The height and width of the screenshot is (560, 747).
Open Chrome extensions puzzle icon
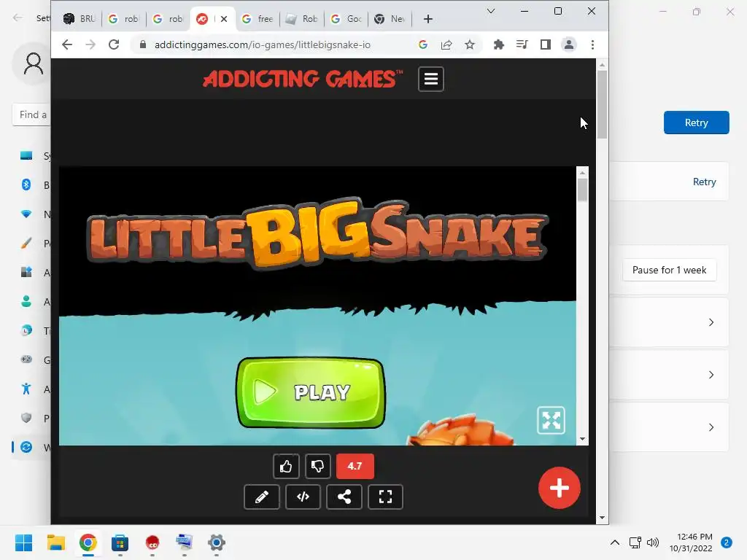499,44
